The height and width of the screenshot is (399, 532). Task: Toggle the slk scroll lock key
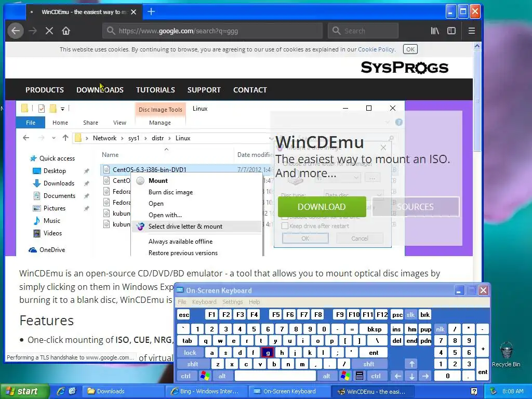[x=410, y=315]
